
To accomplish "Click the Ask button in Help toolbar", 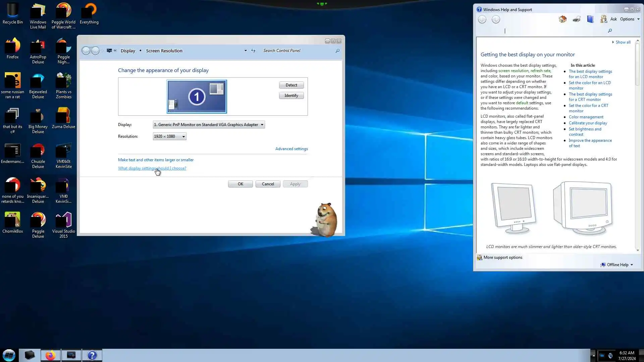I will [613, 19].
